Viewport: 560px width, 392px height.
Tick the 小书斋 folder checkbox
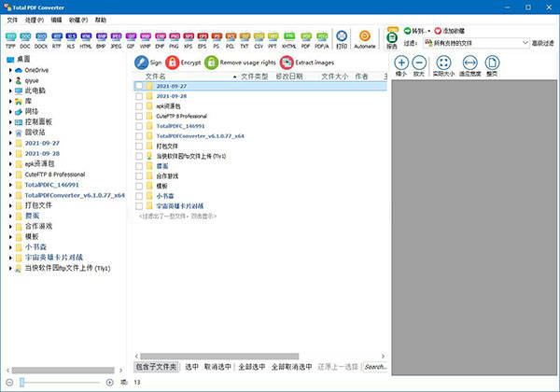pos(139,196)
